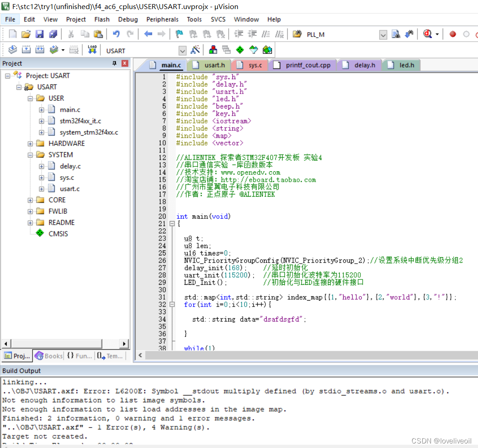Open the Peripherals menu
The width and height of the screenshot is (478, 448).
click(x=162, y=19)
